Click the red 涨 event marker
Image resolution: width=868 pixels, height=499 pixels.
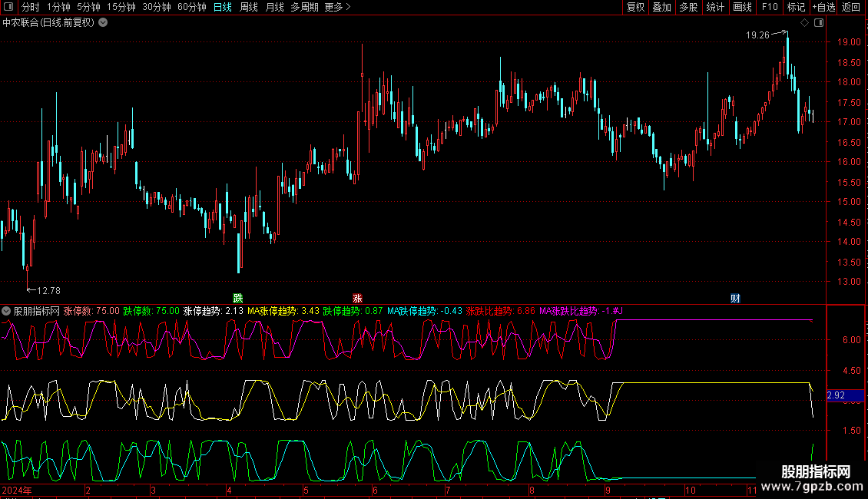[357, 298]
